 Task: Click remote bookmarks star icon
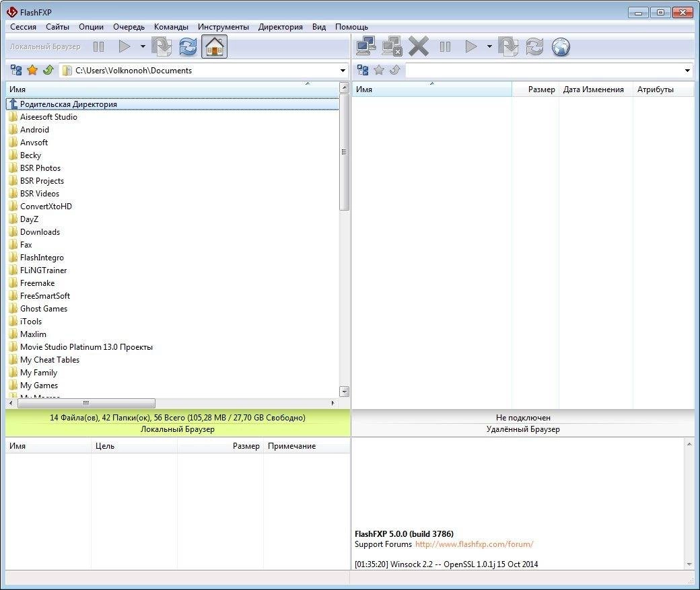tap(379, 70)
